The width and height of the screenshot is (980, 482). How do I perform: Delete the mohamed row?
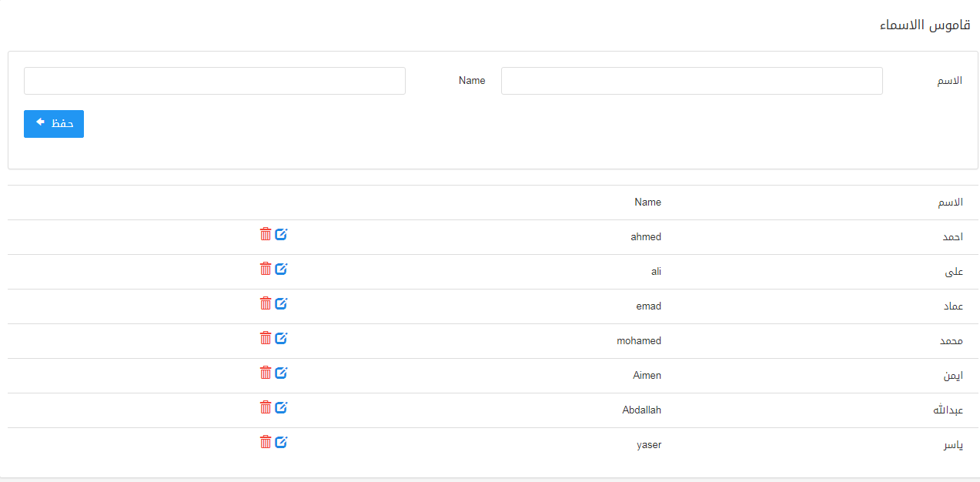tap(266, 338)
